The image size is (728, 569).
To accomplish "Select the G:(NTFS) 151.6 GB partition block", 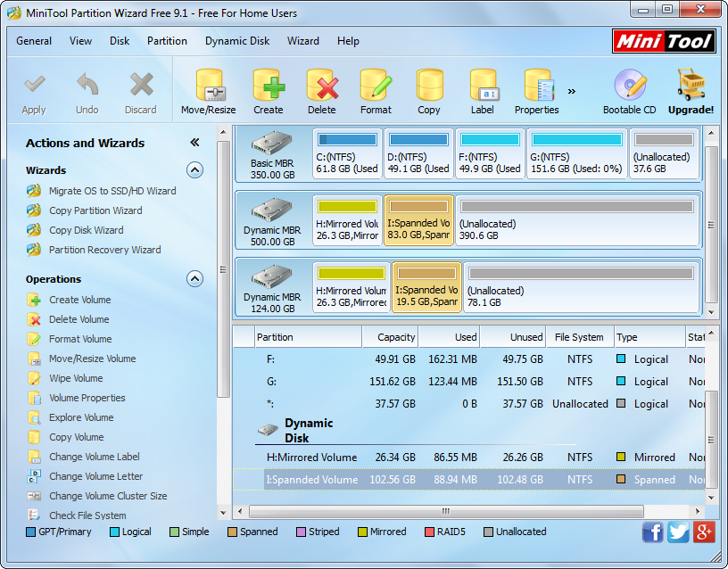I will 576,153.
